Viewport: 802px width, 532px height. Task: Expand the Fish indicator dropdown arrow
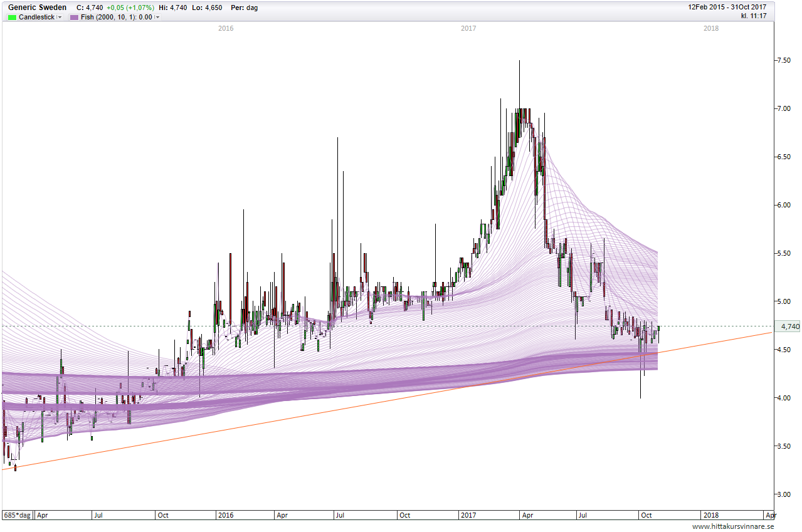(x=157, y=18)
